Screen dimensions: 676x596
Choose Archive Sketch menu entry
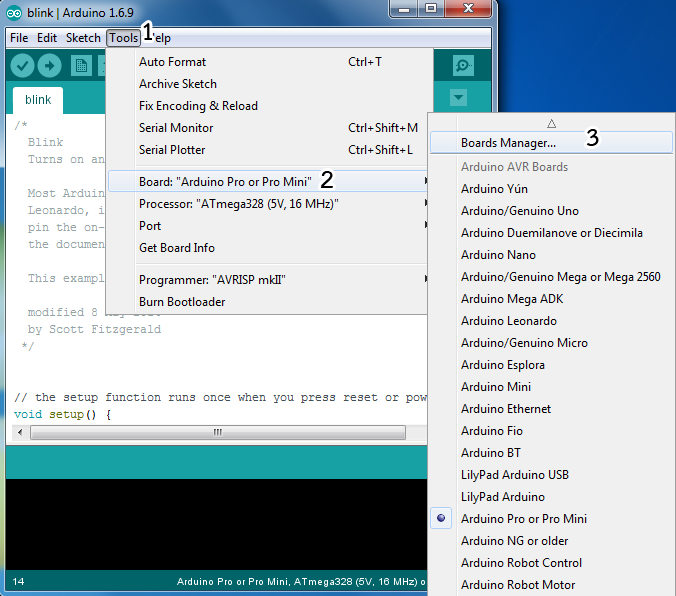[269, 84]
